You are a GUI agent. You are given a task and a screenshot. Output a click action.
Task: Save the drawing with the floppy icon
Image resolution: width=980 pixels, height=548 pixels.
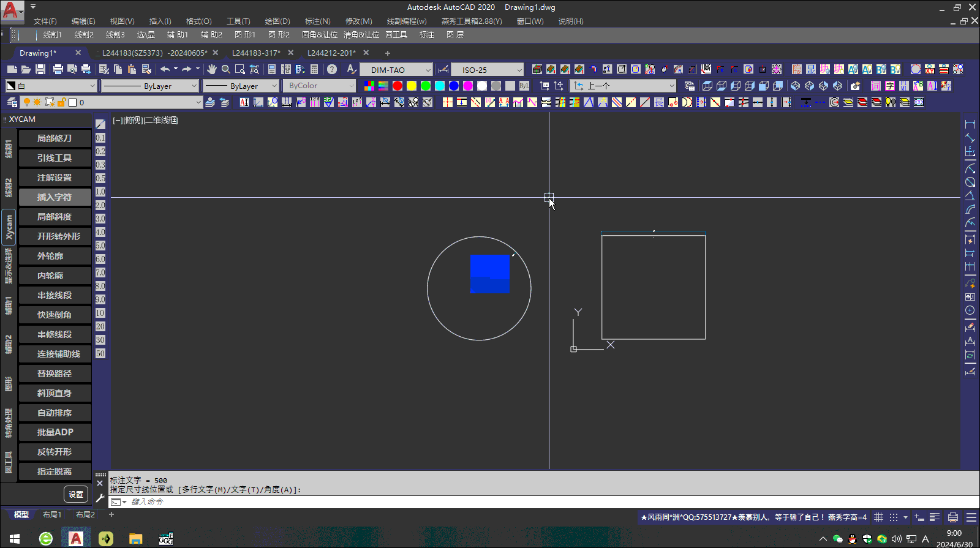40,69
